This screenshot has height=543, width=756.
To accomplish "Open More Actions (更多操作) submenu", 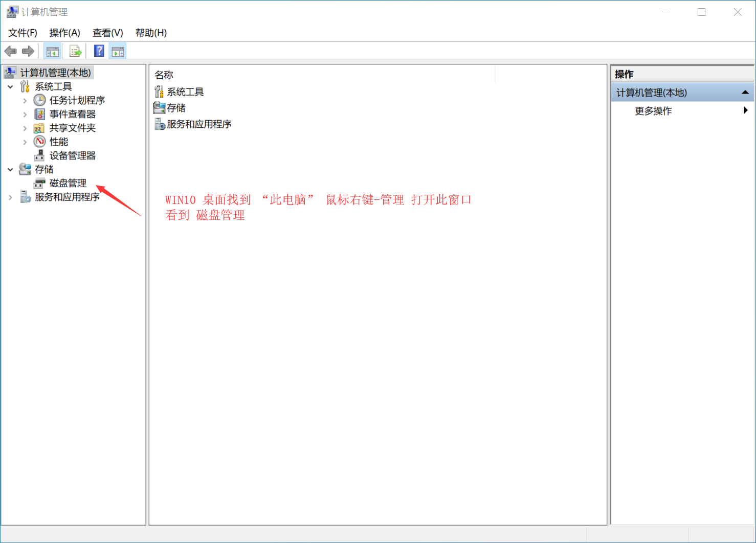I will (653, 111).
